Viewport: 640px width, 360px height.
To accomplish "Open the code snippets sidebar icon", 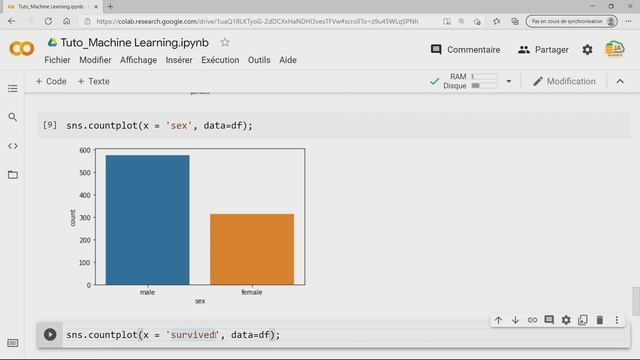I will [13, 146].
